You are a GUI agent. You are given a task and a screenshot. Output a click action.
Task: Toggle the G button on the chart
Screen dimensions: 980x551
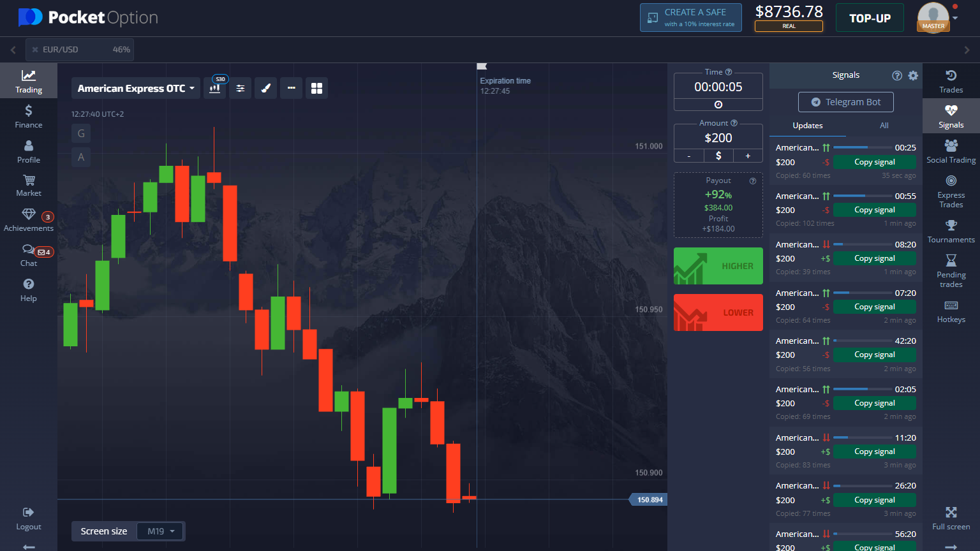(80, 133)
